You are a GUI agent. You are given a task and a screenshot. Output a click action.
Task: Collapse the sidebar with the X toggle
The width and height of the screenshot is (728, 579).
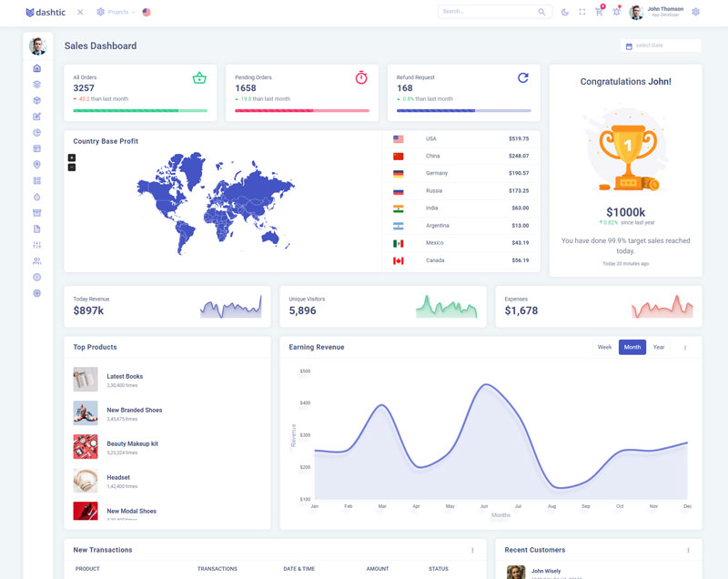pos(80,12)
